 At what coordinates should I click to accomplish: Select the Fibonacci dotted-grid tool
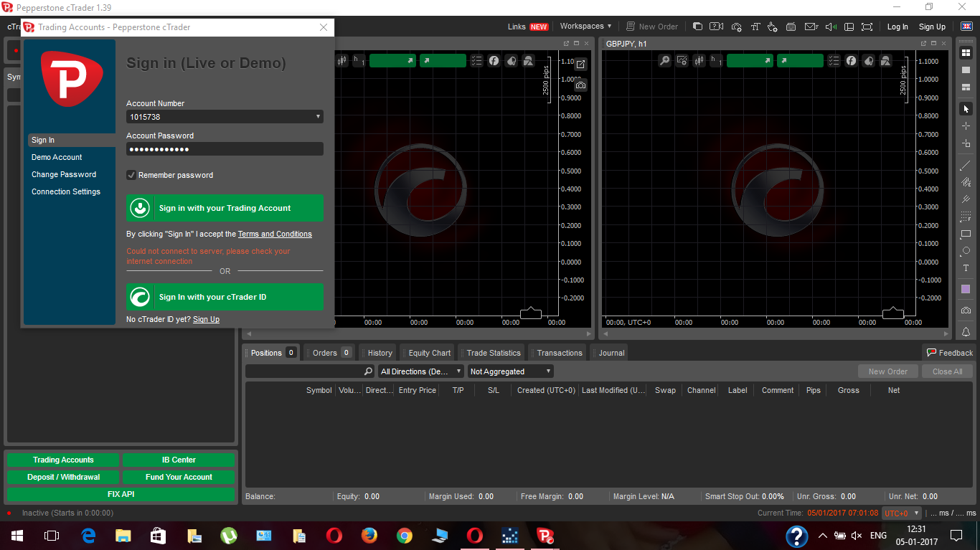pos(966,217)
